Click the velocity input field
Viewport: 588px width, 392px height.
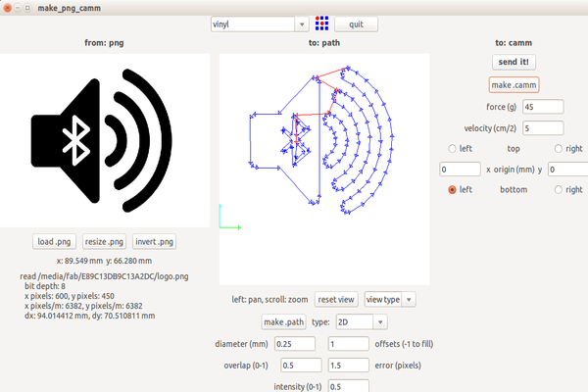click(x=543, y=128)
